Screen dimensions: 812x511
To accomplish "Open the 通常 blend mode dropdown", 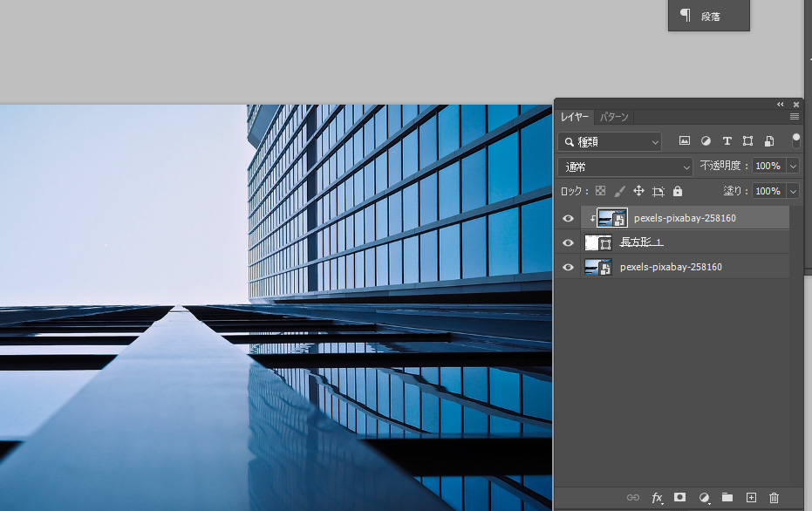I will tap(625, 167).
